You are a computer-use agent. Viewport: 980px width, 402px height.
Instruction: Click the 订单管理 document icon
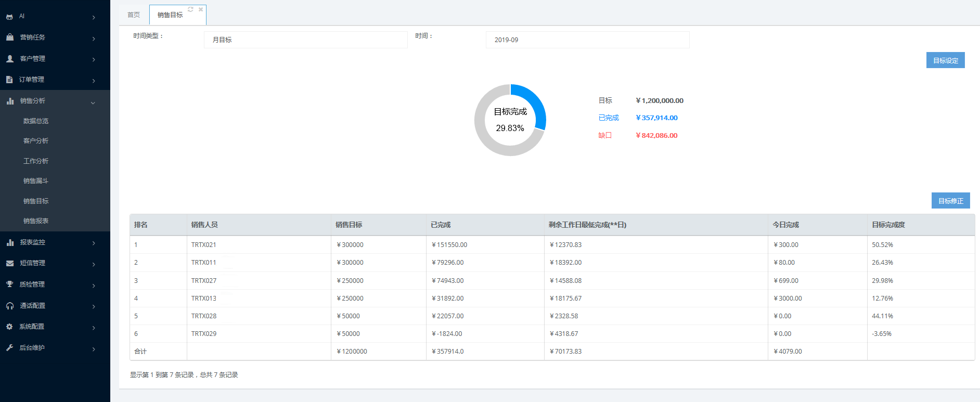click(9, 80)
